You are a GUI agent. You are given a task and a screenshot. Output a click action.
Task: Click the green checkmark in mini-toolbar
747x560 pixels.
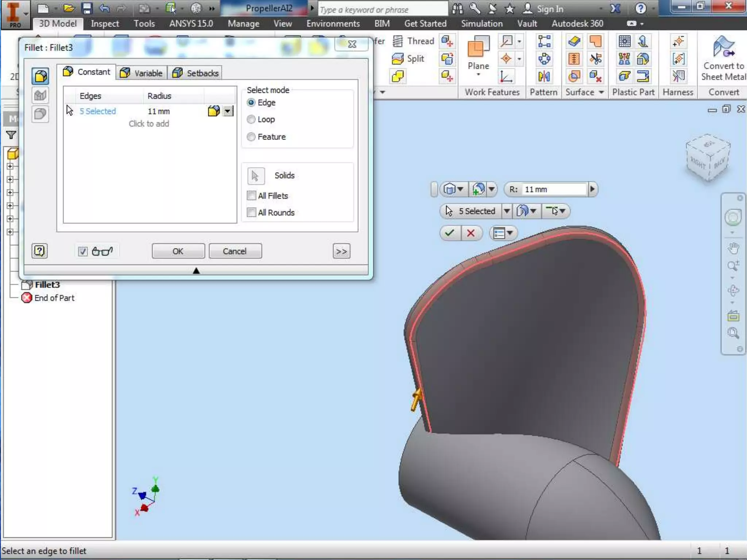[x=450, y=233]
